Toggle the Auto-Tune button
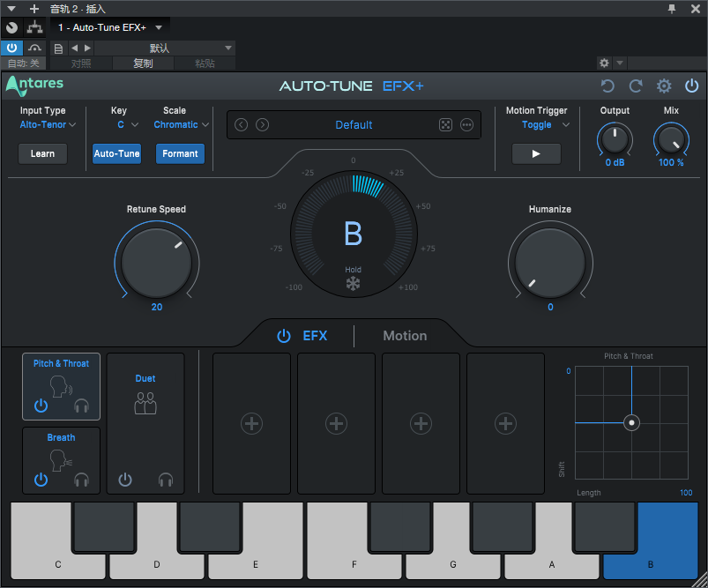 [117, 154]
